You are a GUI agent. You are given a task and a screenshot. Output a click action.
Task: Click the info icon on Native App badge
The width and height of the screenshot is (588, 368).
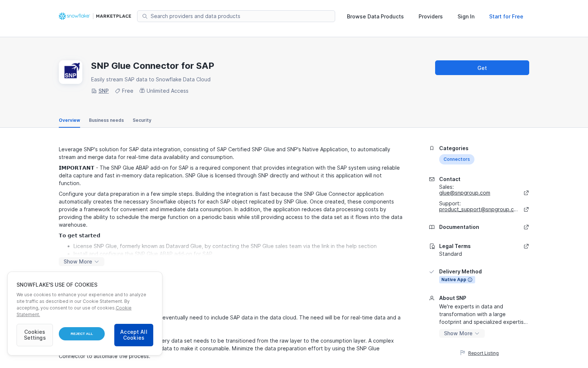point(470,280)
